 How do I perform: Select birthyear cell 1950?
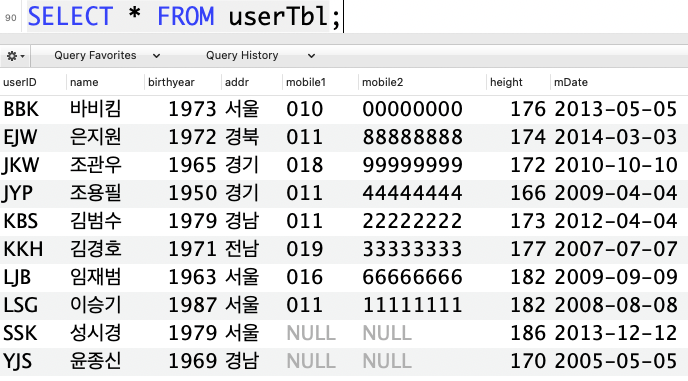pyautogui.click(x=193, y=194)
